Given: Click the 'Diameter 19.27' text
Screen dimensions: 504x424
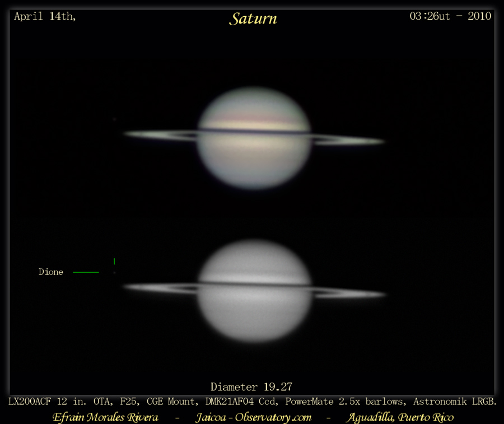Looking at the screenshot, I should 251,386.
